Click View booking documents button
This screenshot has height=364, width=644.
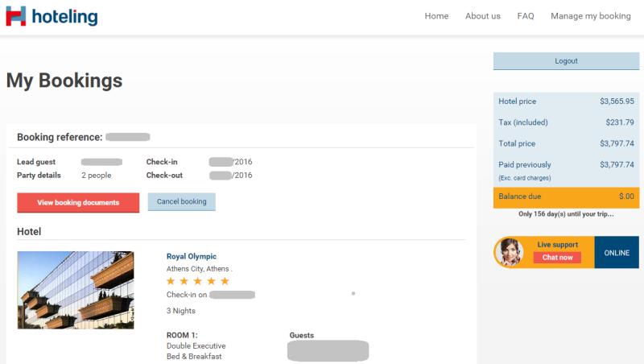(78, 203)
